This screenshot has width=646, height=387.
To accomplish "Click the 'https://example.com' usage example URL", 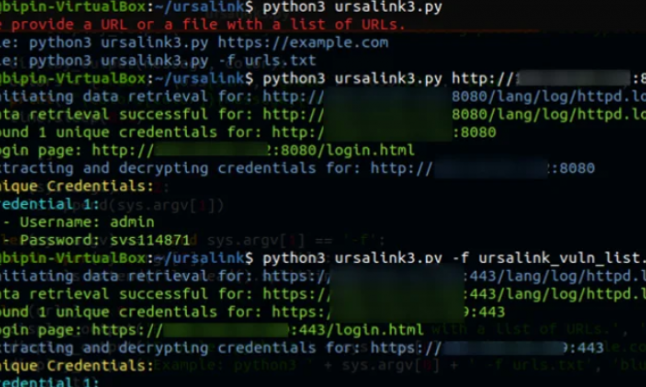I will (x=303, y=42).
